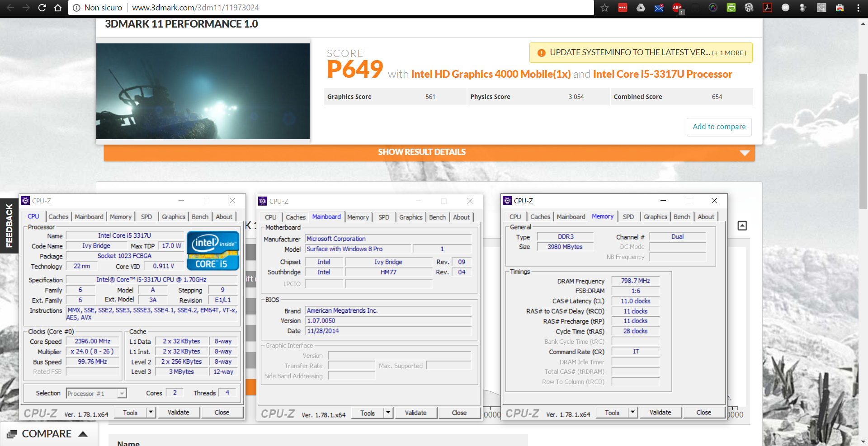Click the memory Size value 3980 MBytes
Image resolution: width=868 pixels, height=446 pixels.
click(x=565, y=247)
